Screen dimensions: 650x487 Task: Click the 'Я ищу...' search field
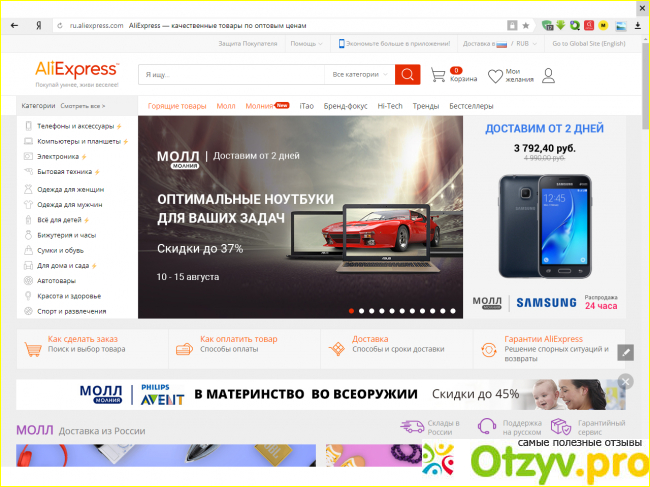[230, 75]
